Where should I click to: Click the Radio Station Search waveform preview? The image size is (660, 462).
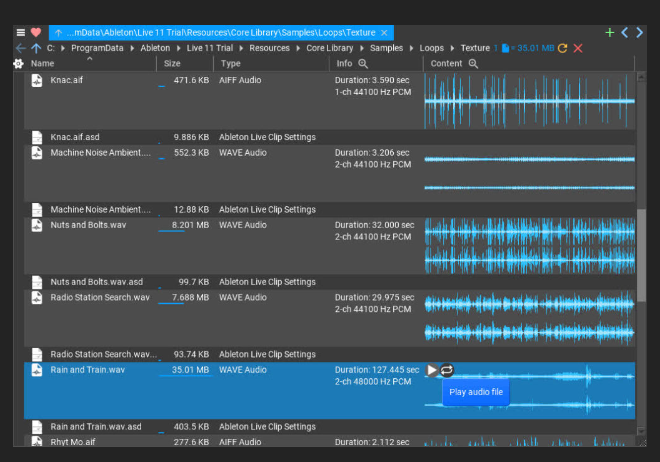click(x=529, y=316)
